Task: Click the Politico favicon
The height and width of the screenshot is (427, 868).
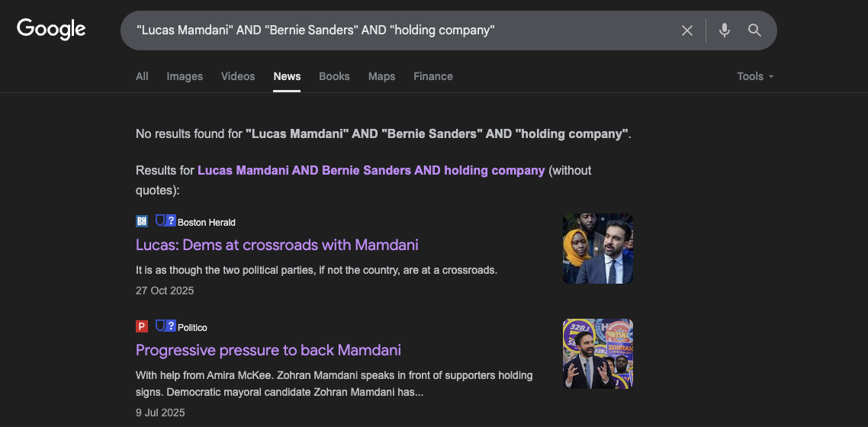Action: tap(142, 326)
